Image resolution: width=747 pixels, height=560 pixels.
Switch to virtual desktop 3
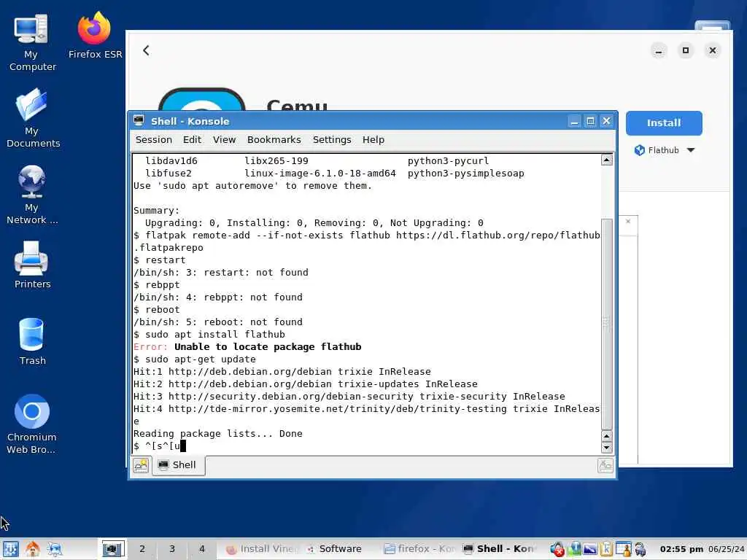172,549
